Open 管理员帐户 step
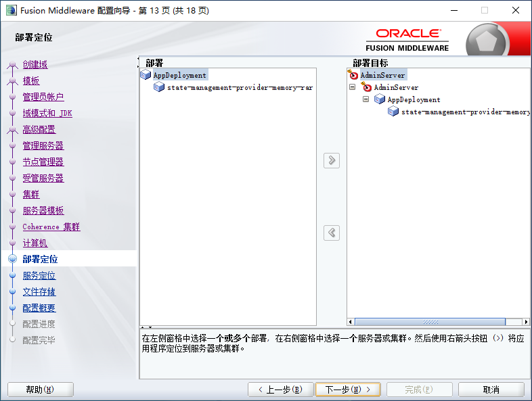532x401 pixels. click(43, 97)
